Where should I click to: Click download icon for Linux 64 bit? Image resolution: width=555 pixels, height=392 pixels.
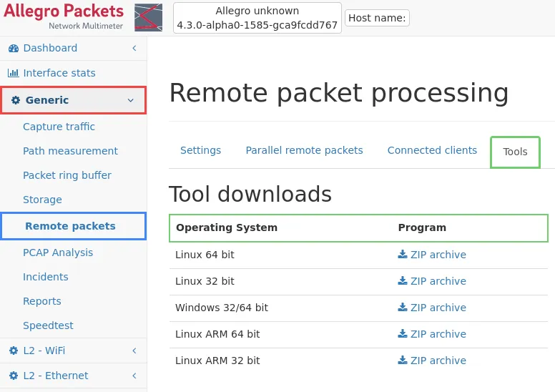coord(403,255)
